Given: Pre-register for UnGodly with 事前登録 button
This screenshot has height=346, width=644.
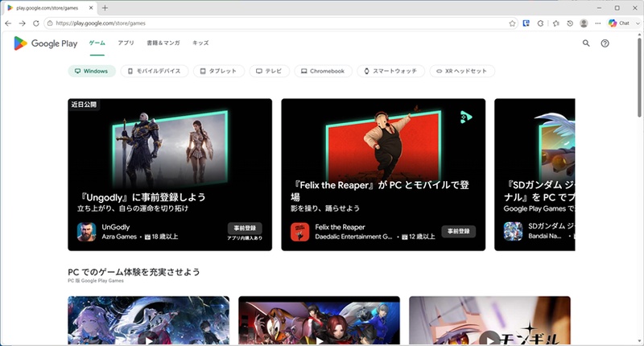Looking at the screenshot, I should (245, 229).
